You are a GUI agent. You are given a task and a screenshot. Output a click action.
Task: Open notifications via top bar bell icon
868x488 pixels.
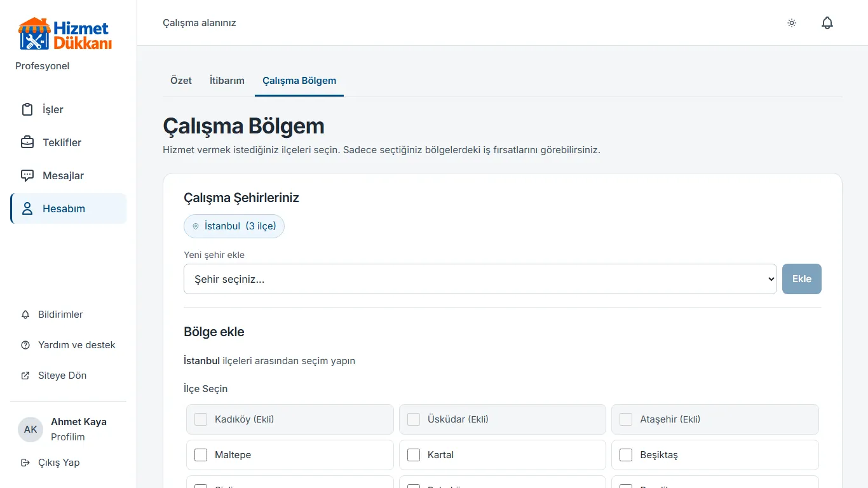[x=827, y=23]
